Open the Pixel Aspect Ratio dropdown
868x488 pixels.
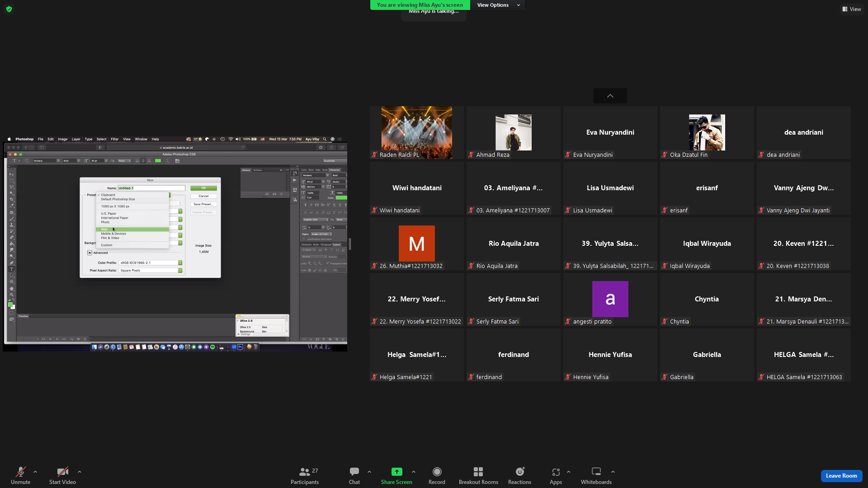(x=151, y=270)
